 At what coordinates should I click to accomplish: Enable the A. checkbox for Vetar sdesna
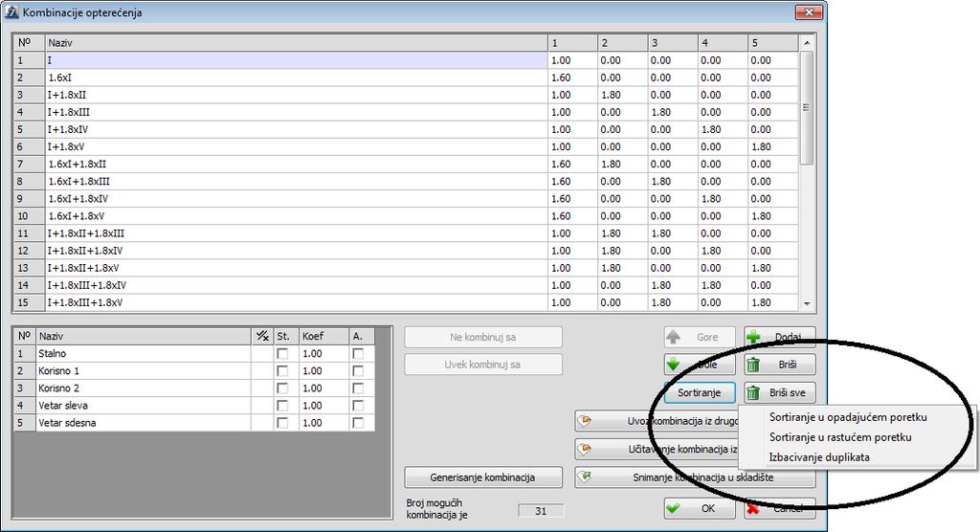[358, 423]
